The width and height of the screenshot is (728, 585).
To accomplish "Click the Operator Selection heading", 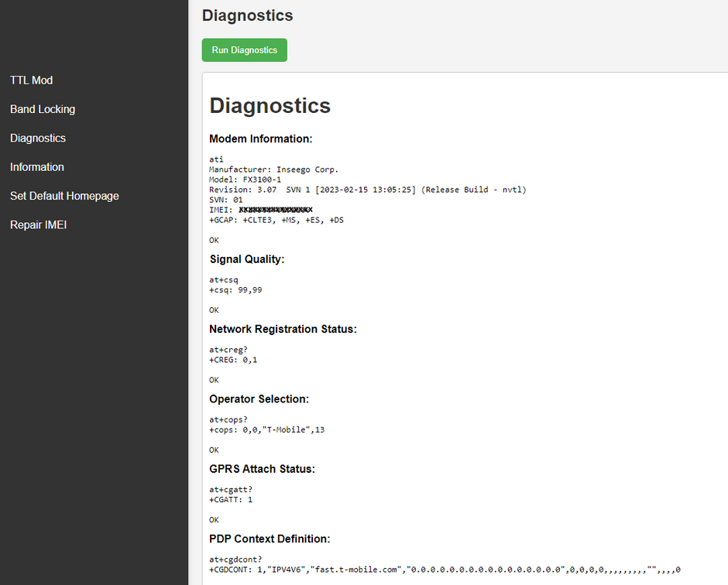I will [259, 399].
